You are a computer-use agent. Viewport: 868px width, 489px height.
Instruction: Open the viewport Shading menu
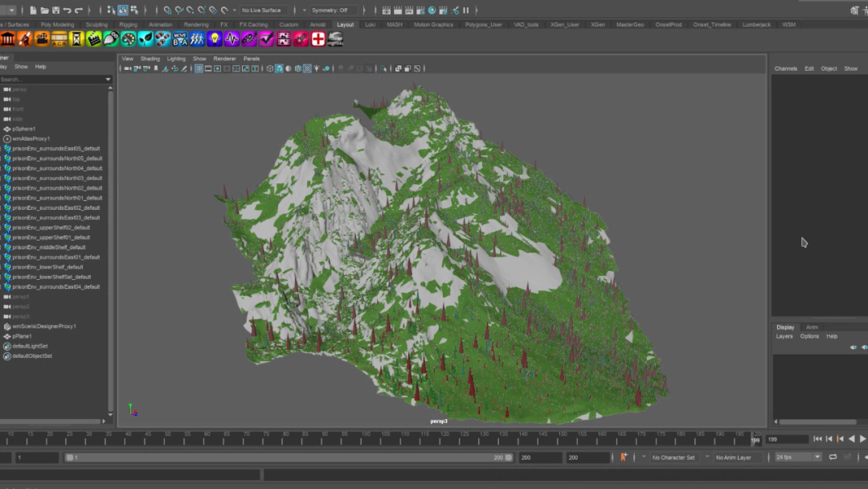pyautogui.click(x=150, y=59)
